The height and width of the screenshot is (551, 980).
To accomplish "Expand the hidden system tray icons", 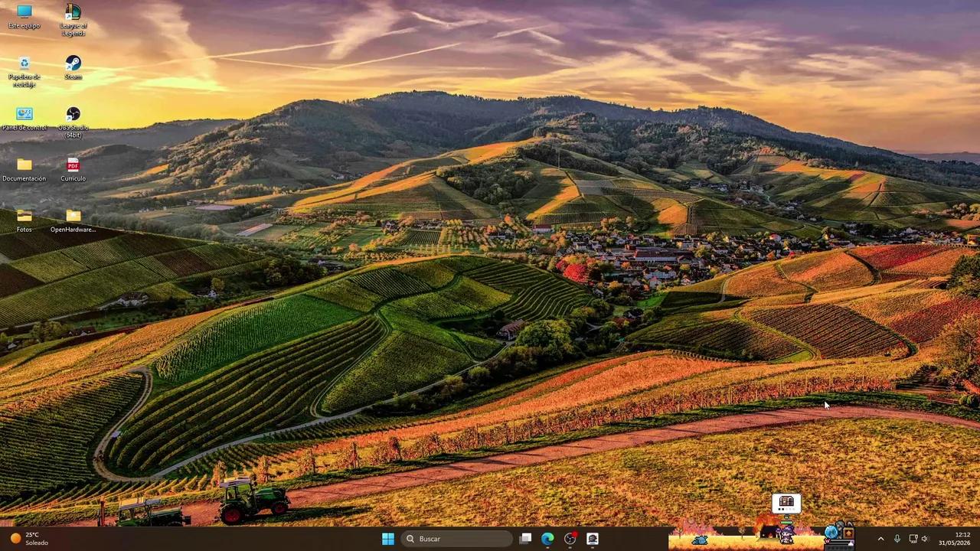I will [x=880, y=539].
